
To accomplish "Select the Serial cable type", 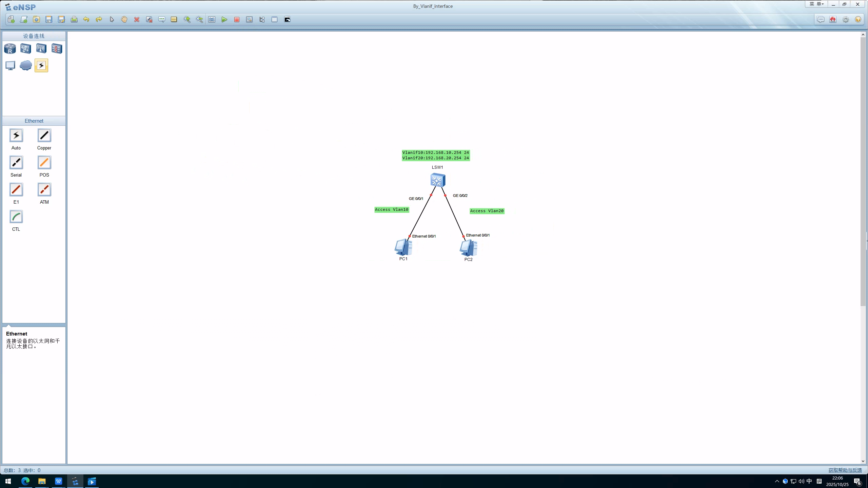I will 16,163.
